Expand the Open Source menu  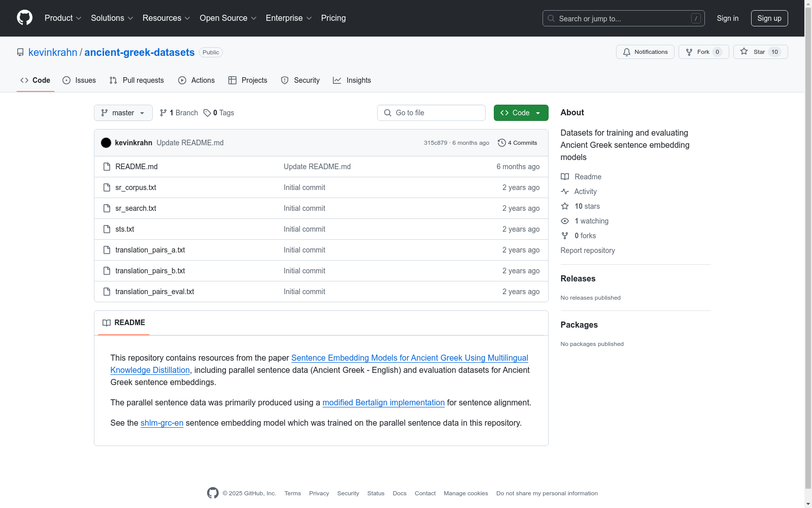[228, 18]
